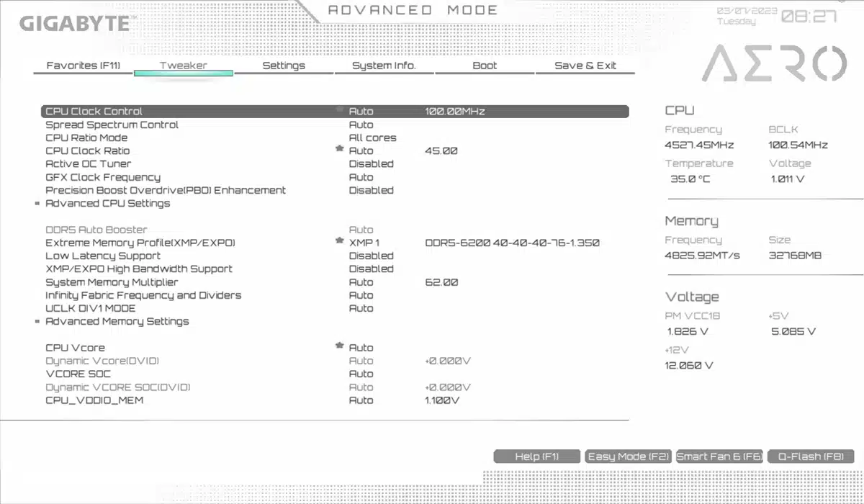This screenshot has width=864, height=504.
Task: Open the Boot tab
Action: coord(485,66)
